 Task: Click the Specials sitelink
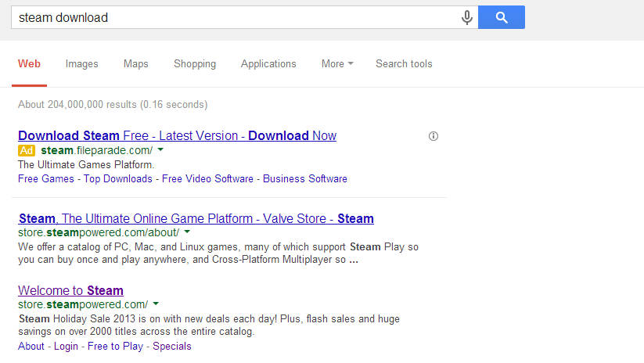coord(172,346)
